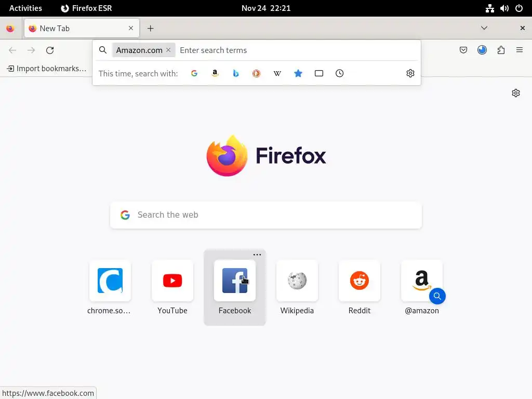
Task: Close the Firefox window
Action: (x=523, y=28)
